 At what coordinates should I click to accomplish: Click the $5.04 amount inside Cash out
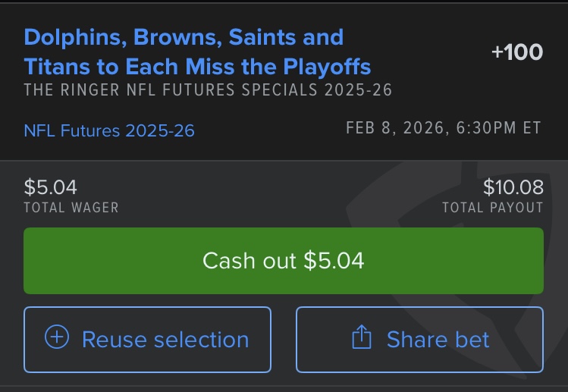[x=334, y=261]
